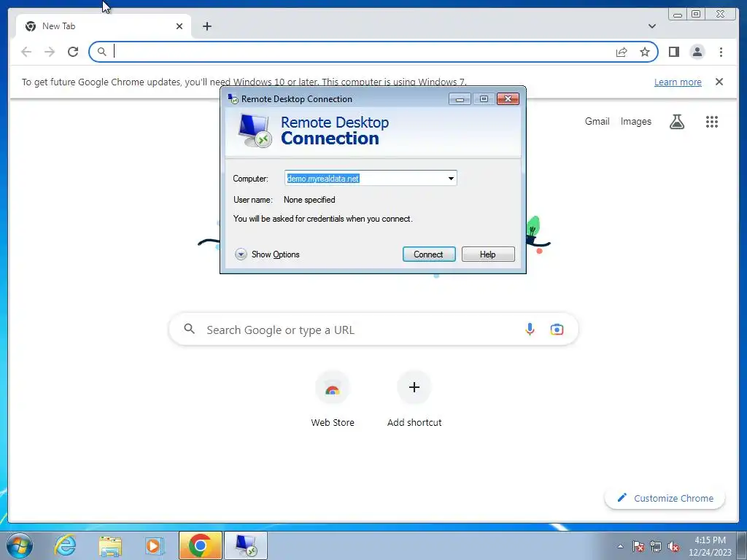Open Chrome's side panel icon
This screenshot has width=747, height=560.
tap(673, 52)
